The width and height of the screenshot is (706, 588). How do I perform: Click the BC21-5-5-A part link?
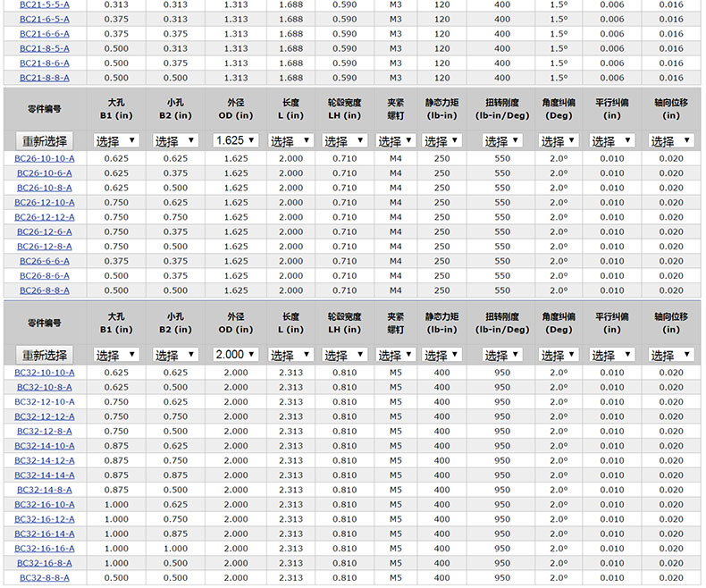(x=45, y=4)
